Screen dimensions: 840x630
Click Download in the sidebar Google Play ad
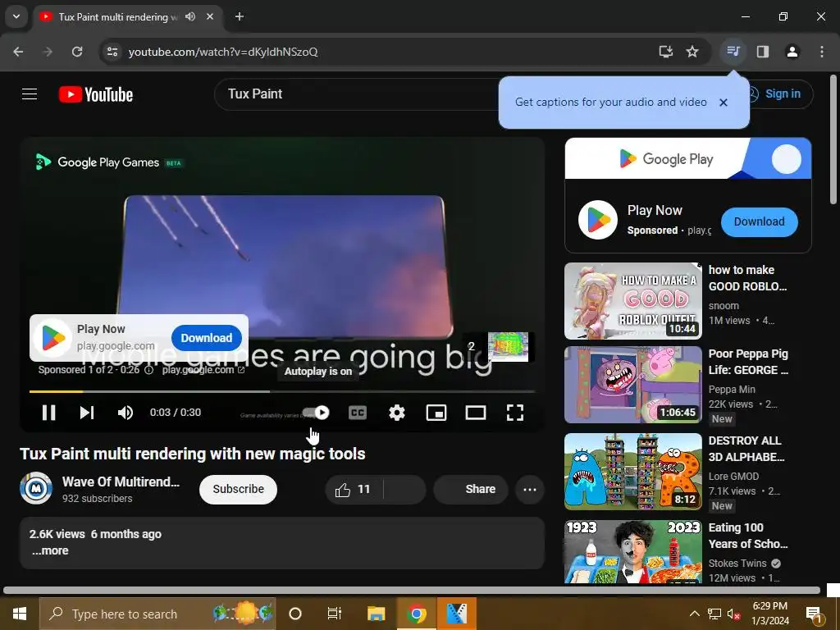(x=759, y=221)
